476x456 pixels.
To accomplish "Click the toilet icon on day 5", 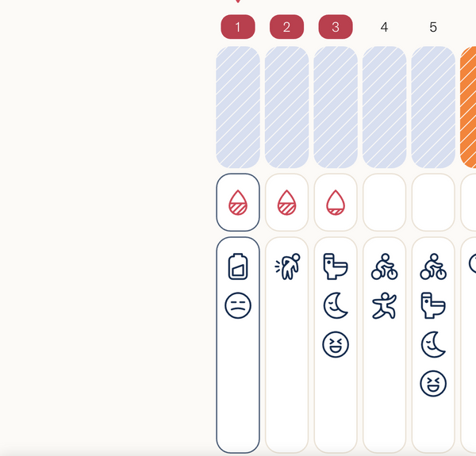I will coord(433,305).
